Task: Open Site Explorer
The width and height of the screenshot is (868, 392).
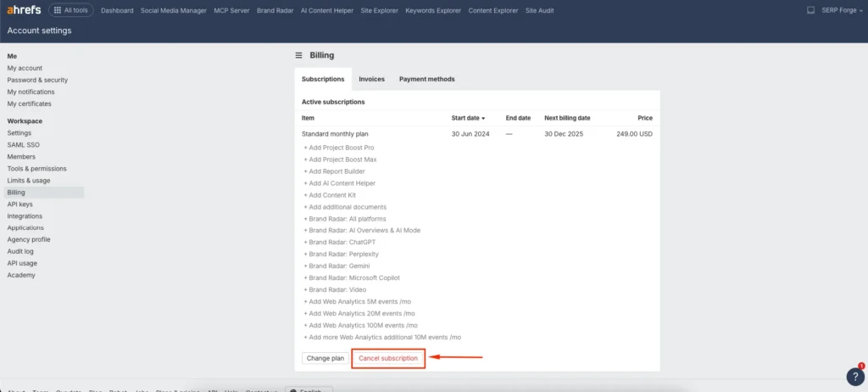Action: click(x=379, y=10)
